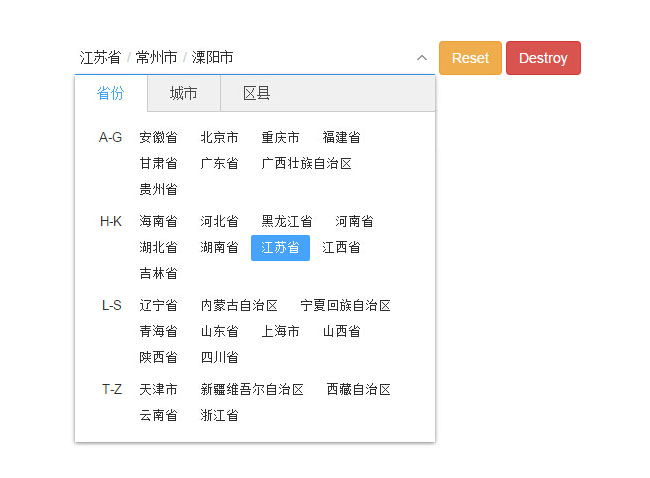Select 内蒙古自治区 in the L-S group

239,305
